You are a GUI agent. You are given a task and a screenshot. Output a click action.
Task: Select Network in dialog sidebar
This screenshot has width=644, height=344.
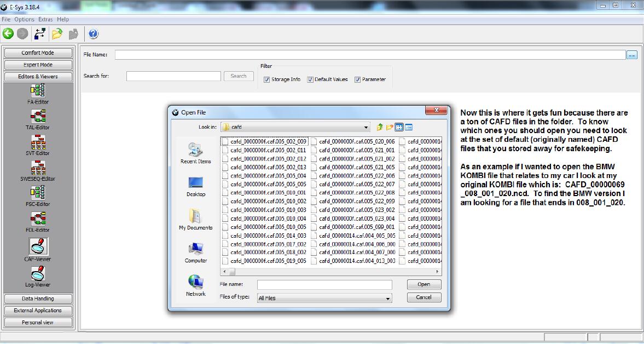(x=195, y=286)
